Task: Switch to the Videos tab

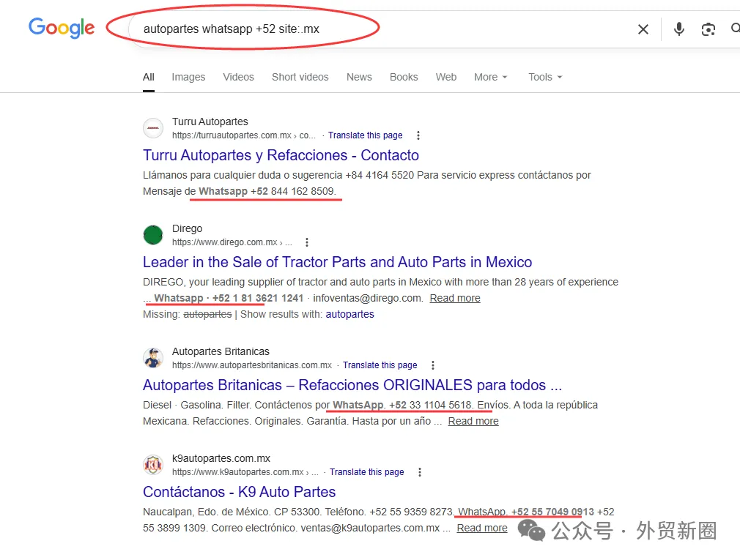Action: [238, 77]
